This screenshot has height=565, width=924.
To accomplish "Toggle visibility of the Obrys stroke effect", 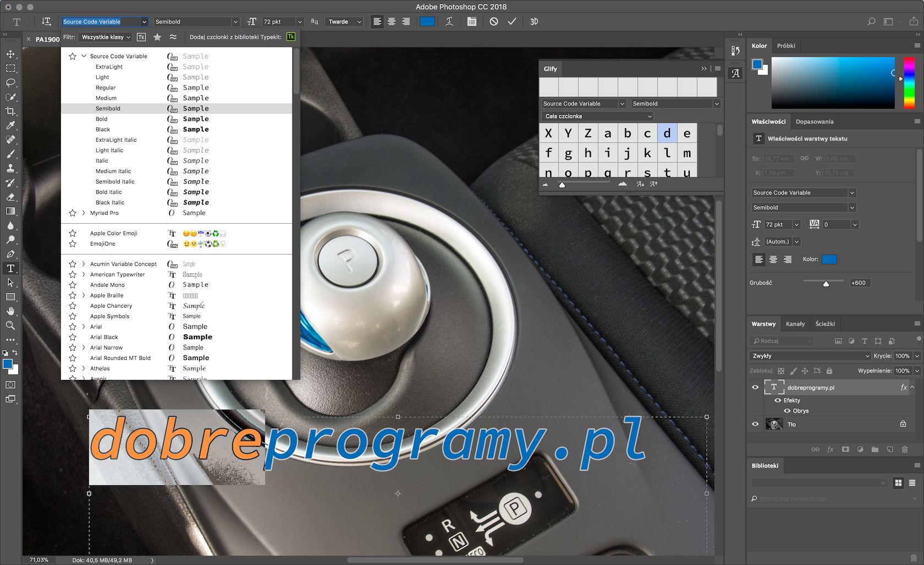I will [x=787, y=411].
